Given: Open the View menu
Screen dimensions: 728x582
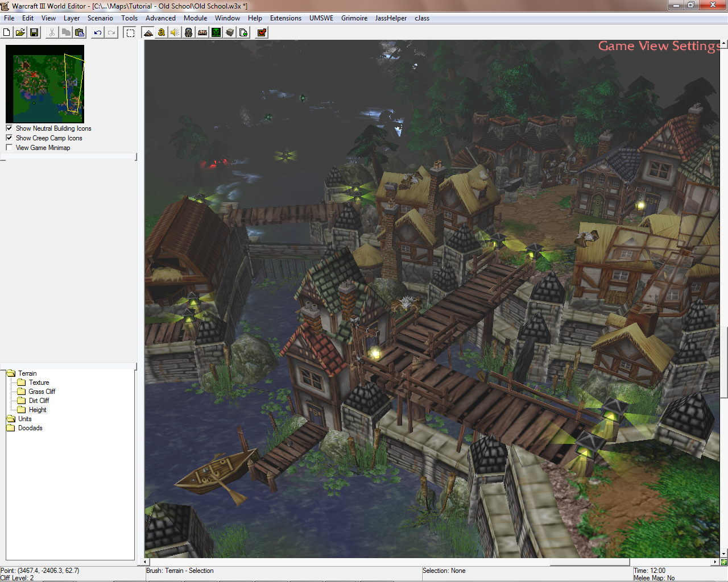Looking at the screenshot, I should click(x=49, y=18).
